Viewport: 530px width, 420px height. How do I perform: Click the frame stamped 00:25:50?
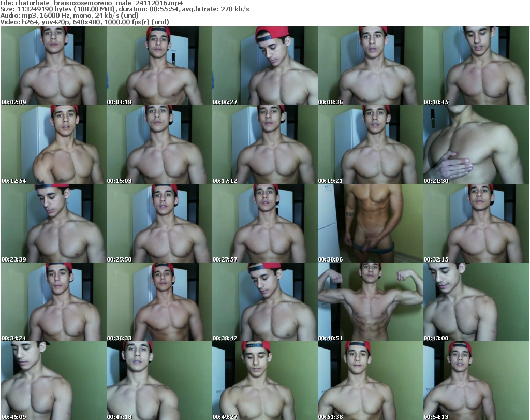pos(159,224)
